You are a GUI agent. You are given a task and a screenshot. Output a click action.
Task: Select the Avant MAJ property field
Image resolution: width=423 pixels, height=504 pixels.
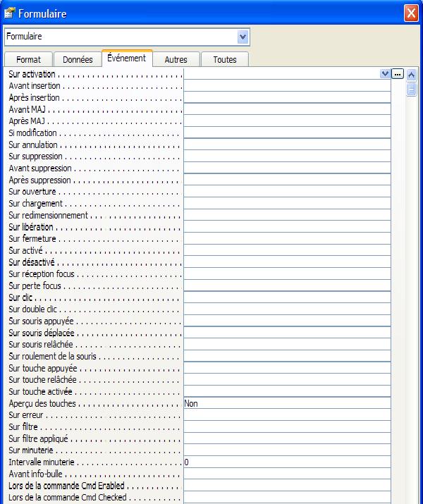[287, 109]
